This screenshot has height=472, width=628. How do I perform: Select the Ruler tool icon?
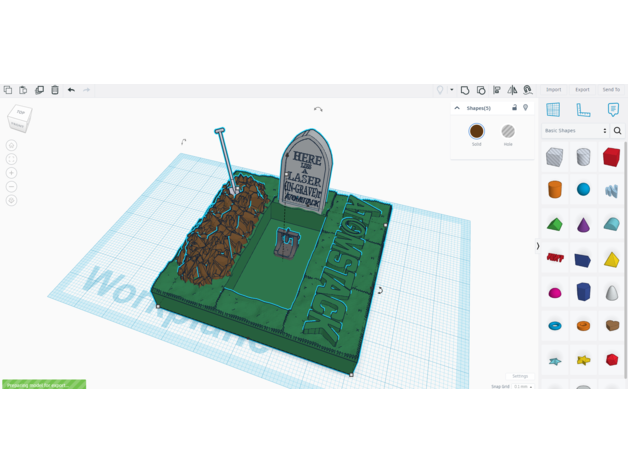click(x=583, y=110)
